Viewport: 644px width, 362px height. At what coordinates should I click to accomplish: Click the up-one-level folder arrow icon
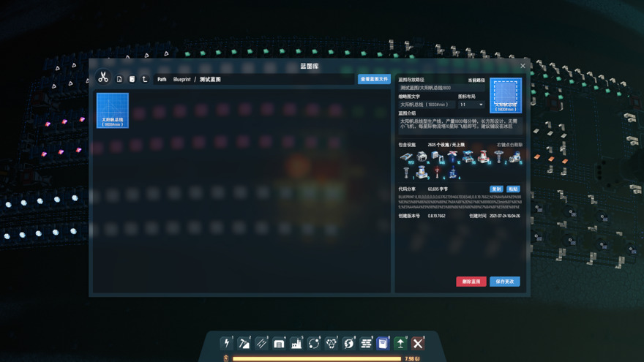[145, 79]
